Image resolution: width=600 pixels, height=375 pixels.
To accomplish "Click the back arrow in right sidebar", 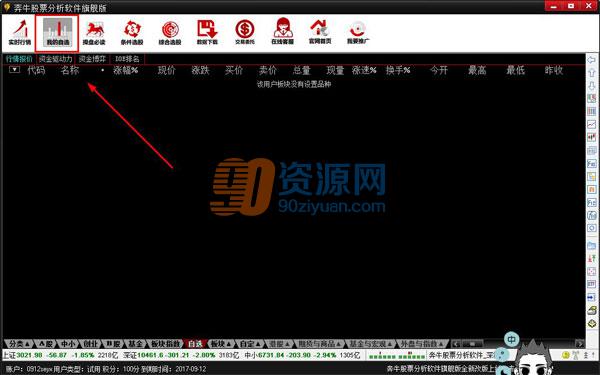I will [x=592, y=60].
